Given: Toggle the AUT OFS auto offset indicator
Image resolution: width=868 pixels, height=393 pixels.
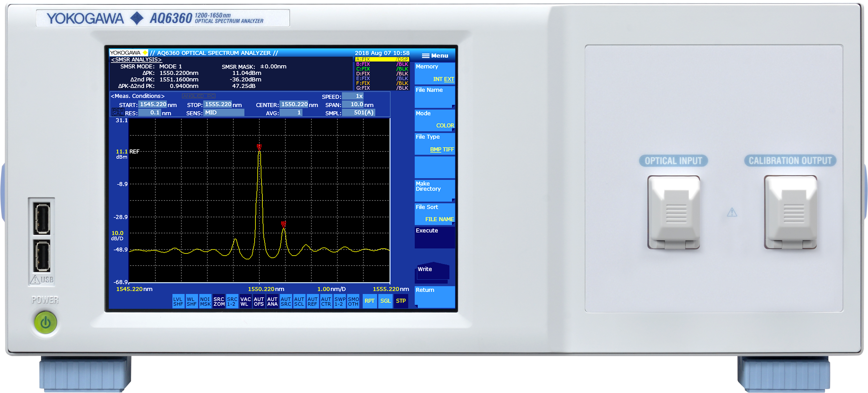Looking at the screenshot, I should pos(259,301).
